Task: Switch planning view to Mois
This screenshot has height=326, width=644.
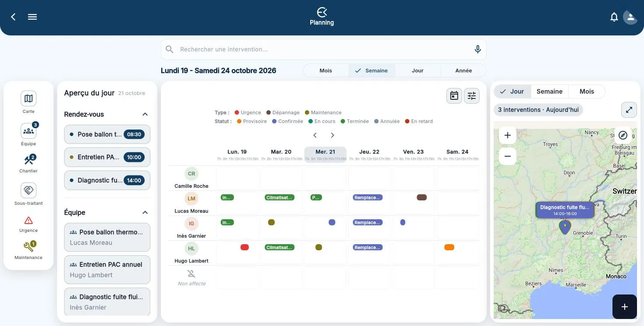Action: [326, 70]
